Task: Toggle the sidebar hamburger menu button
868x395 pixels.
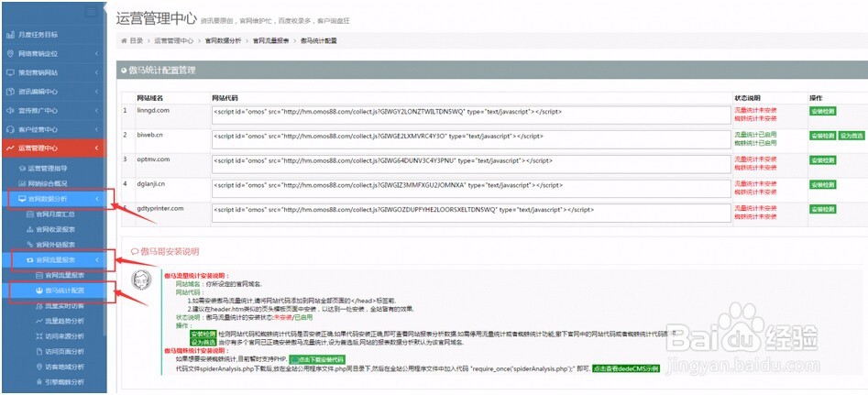Action: point(92,13)
